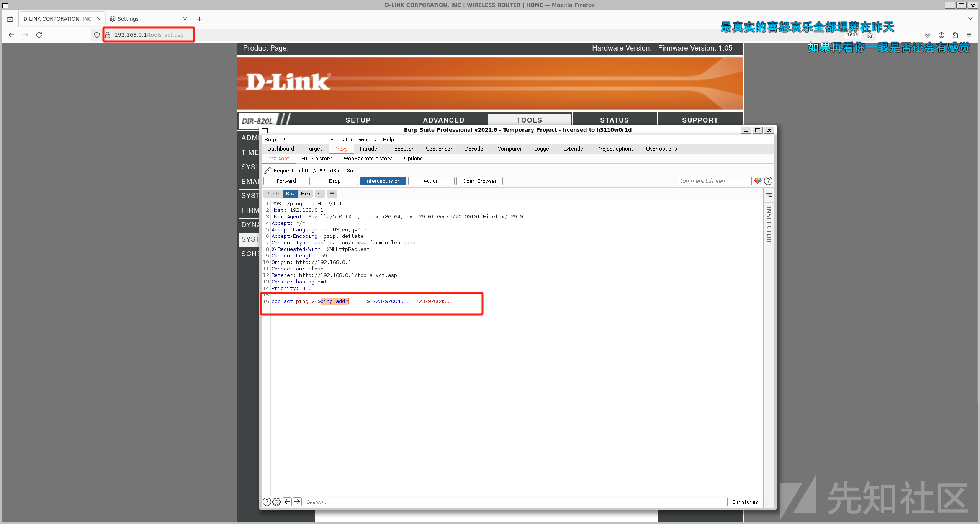The width and height of the screenshot is (980, 524).
Task: Select the Raw view mode
Action: pyautogui.click(x=291, y=193)
